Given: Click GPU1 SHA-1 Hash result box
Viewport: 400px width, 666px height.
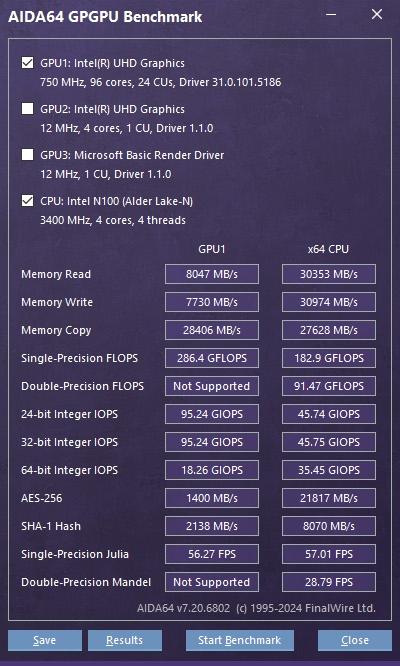Looking at the screenshot, I should click(x=212, y=526).
